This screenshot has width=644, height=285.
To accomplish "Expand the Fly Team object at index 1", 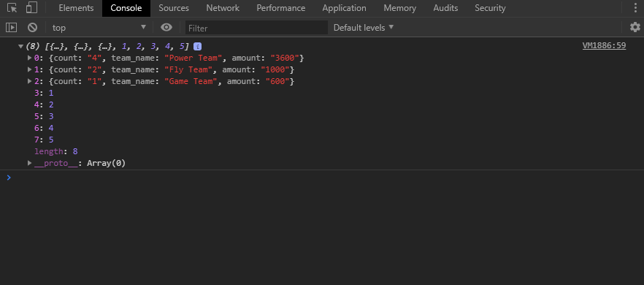I will click(x=29, y=69).
